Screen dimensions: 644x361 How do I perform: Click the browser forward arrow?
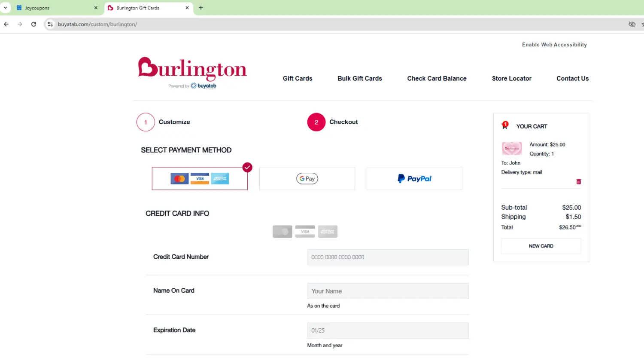[x=20, y=24]
